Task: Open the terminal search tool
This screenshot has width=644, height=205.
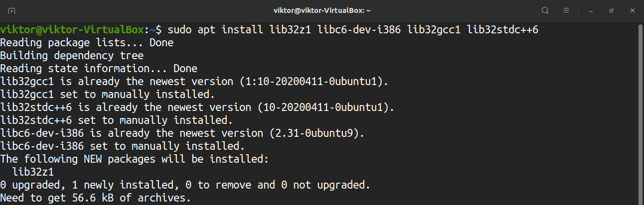Action: point(545,10)
